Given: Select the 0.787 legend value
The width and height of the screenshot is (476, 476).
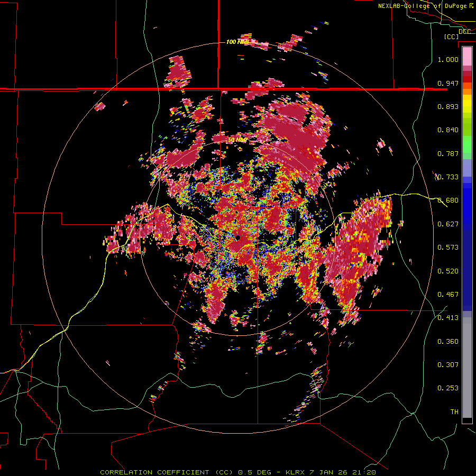Looking at the screenshot, I should [448, 153].
